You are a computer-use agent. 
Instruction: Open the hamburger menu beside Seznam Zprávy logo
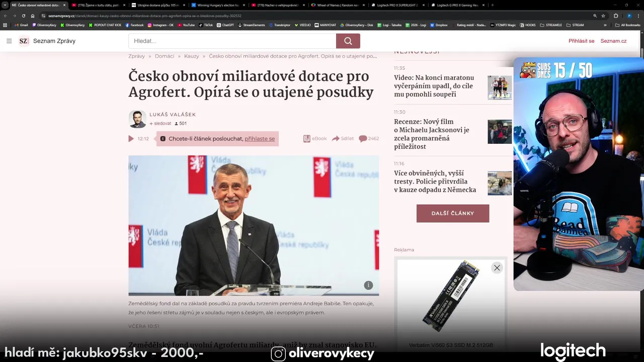tap(9, 41)
